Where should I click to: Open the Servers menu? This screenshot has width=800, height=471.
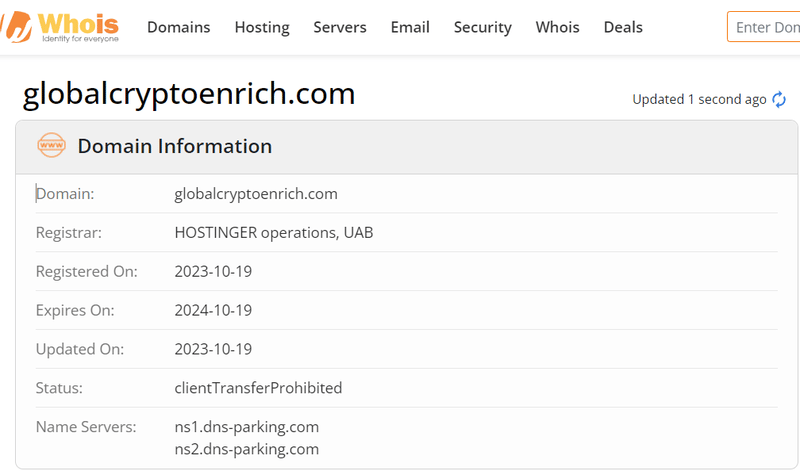coord(340,27)
